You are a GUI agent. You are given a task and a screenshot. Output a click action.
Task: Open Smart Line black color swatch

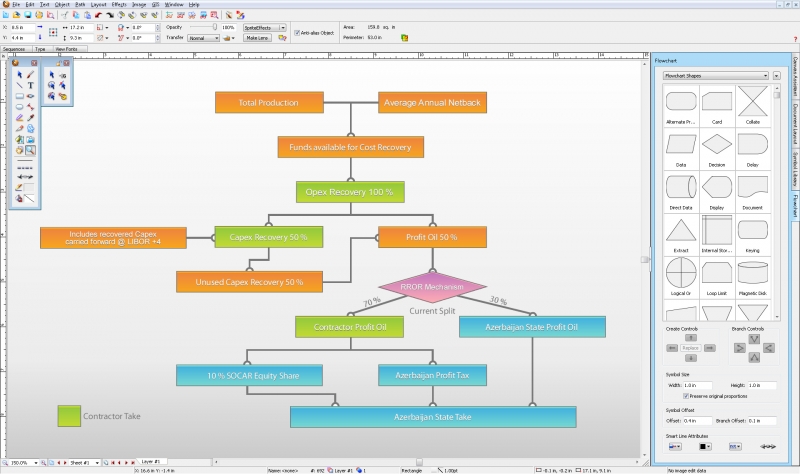pos(705,446)
